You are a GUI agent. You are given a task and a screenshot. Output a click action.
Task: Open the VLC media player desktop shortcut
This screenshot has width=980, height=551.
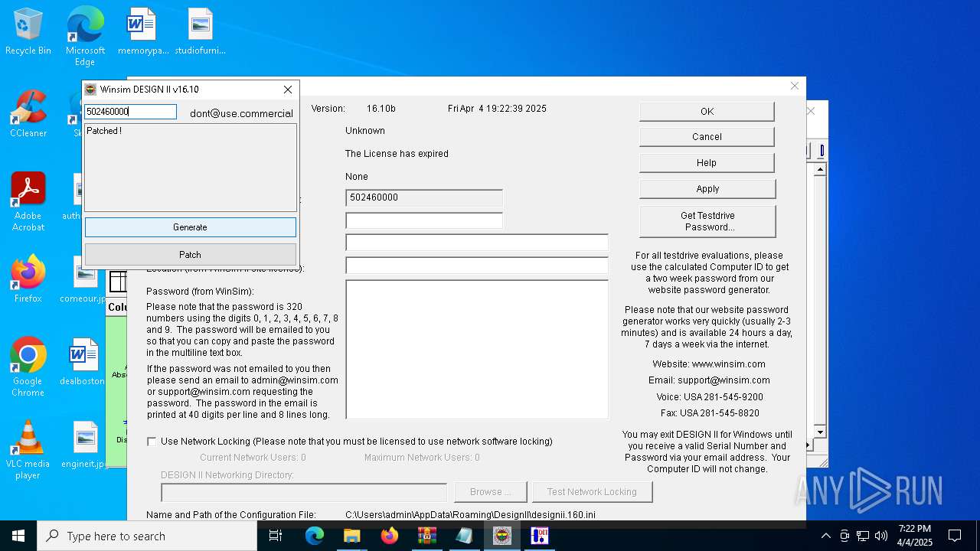click(28, 450)
